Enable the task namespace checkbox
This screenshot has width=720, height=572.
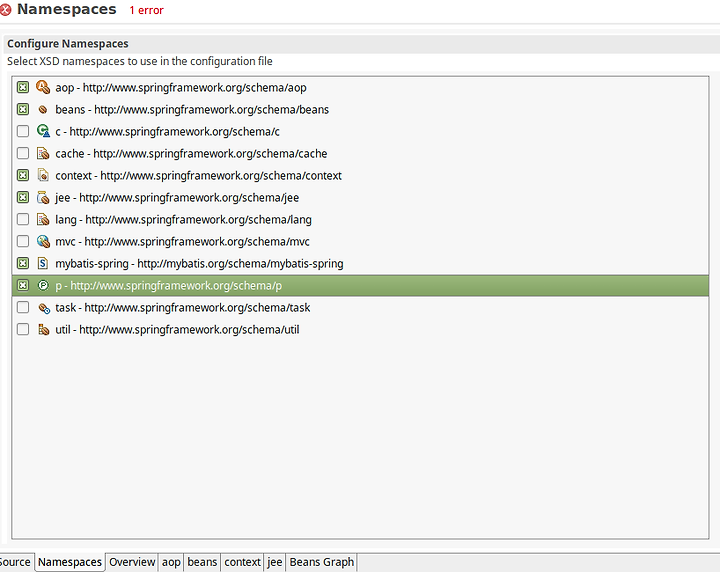tap(23, 308)
